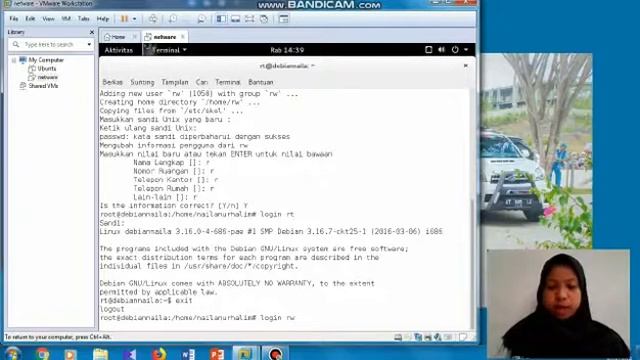Open Microsoft Word from the taskbar
Viewport: 640px width, 360px height.
click(x=188, y=354)
